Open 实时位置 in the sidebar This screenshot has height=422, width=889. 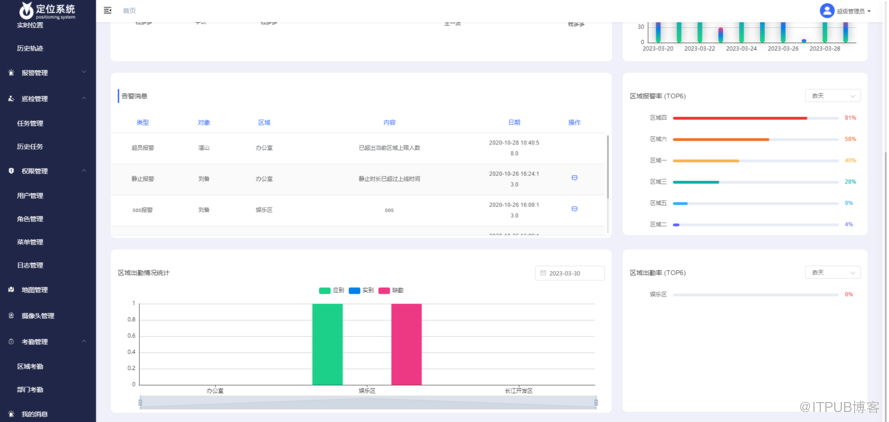(30, 25)
